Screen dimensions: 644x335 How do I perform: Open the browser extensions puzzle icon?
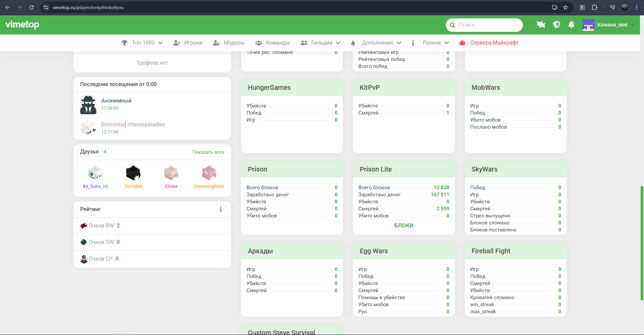[594, 7]
